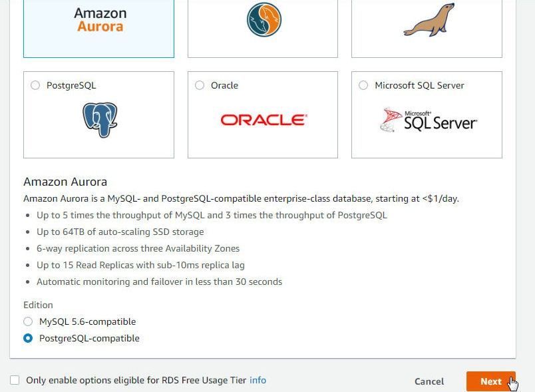Click the Amazon Aurora heading text

click(65, 182)
